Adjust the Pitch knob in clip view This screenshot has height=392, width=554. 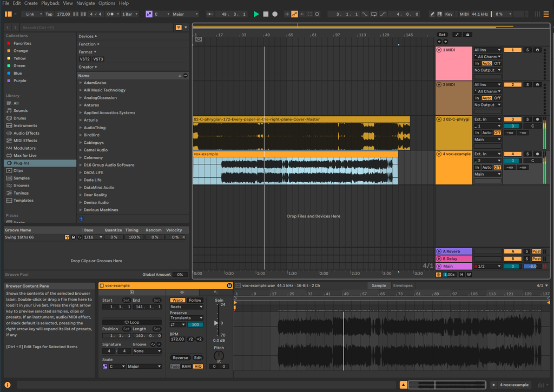pyautogui.click(x=219, y=355)
